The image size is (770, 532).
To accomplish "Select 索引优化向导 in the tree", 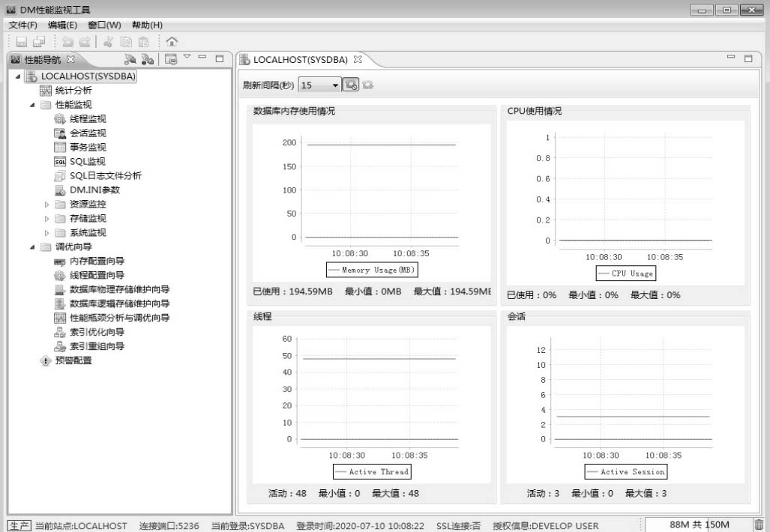I will pyautogui.click(x=97, y=332).
